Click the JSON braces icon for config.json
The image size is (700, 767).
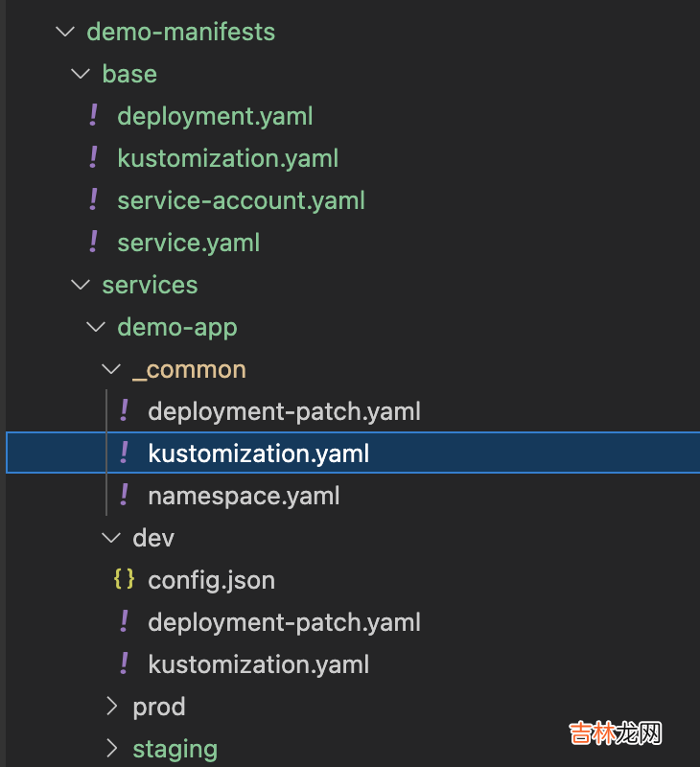tap(124, 580)
